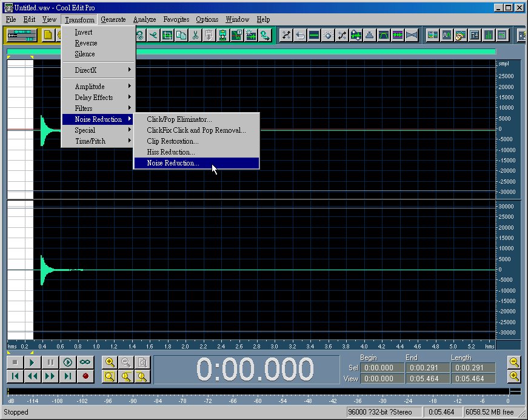The image size is (528, 420).
Task: Click the green bar silence icon in the toolbar
Action: click(314, 35)
